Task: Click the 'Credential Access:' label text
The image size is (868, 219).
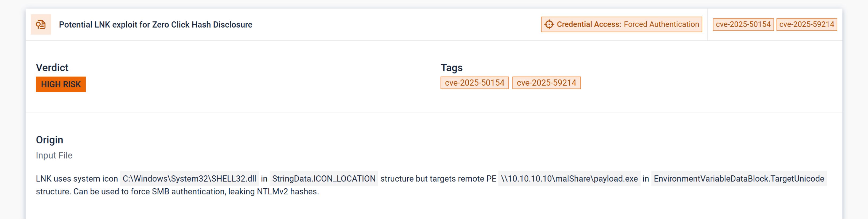Action: point(589,24)
